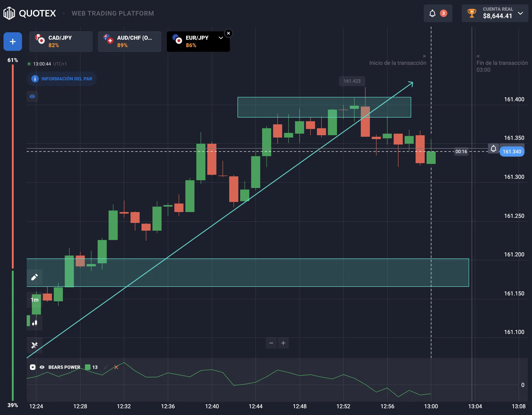Toggle Bears Power indicator visibility eye
The image size is (532, 415).
42,367
